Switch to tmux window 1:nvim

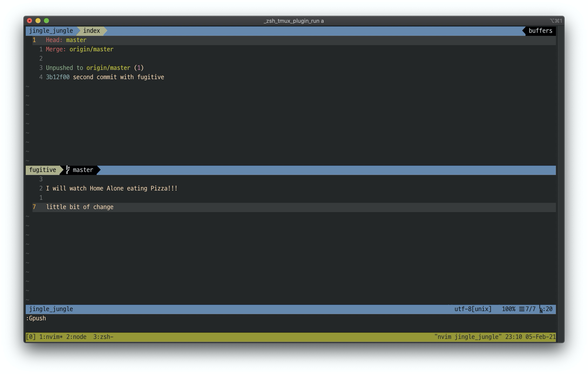(51, 337)
